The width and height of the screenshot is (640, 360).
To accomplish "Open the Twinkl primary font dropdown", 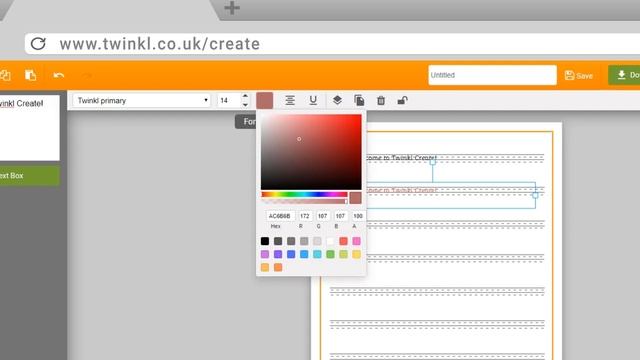I will 142,100.
